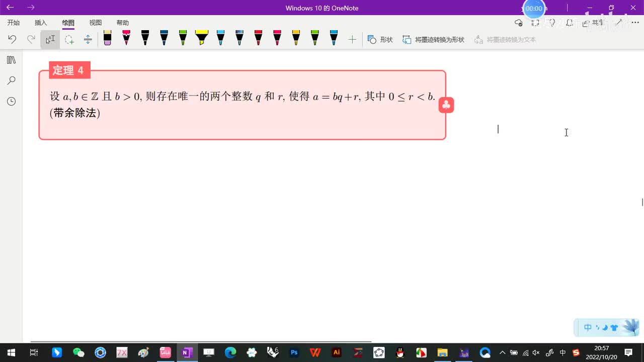
Task: Switch to the Draw (绘图) tab
Action: [68, 23]
